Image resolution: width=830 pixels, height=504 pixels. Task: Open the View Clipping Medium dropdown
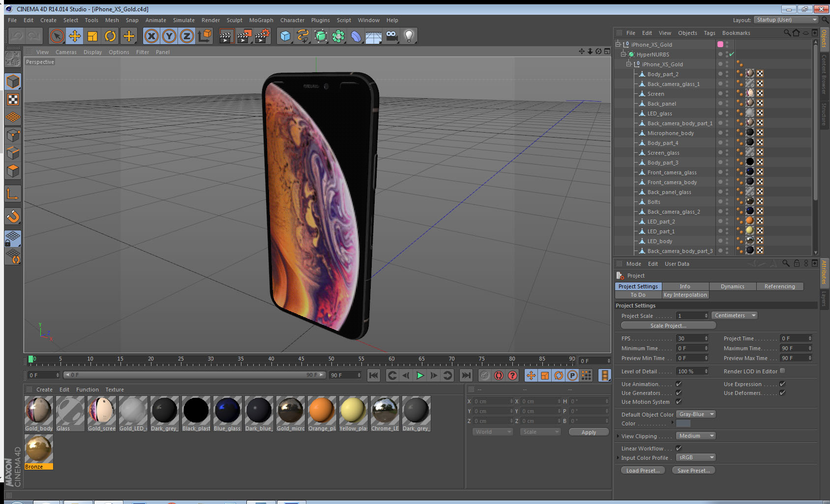[x=696, y=436]
